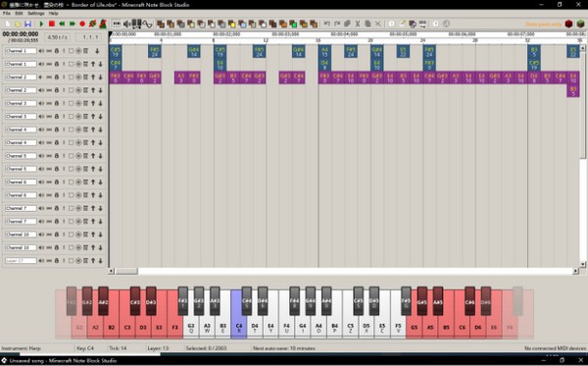Screen dimensions: 588x366
Task: Rewind the song using green back arrows
Action: (62, 24)
